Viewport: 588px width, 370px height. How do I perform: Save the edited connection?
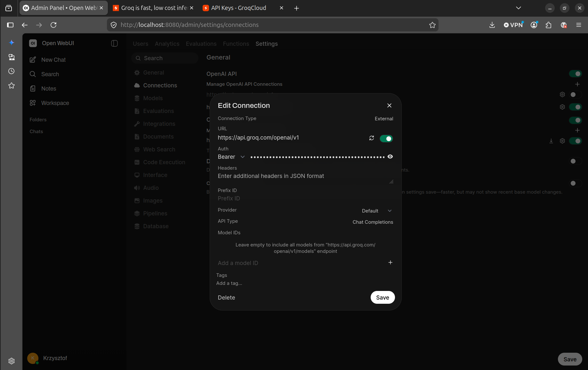point(383,297)
